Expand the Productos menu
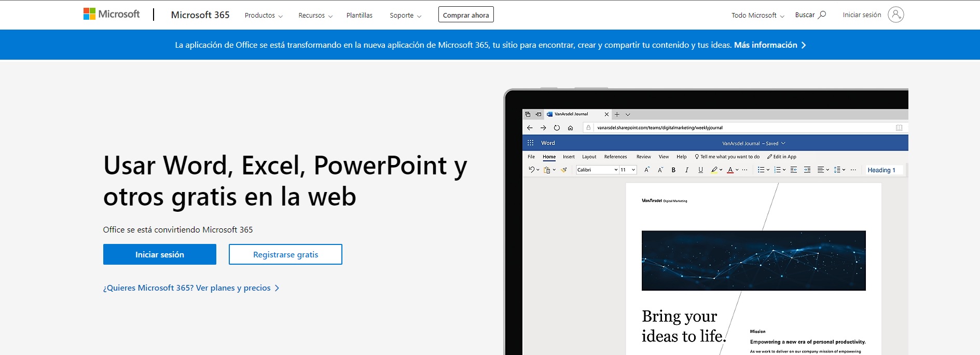This screenshot has width=980, height=355. [x=264, y=16]
